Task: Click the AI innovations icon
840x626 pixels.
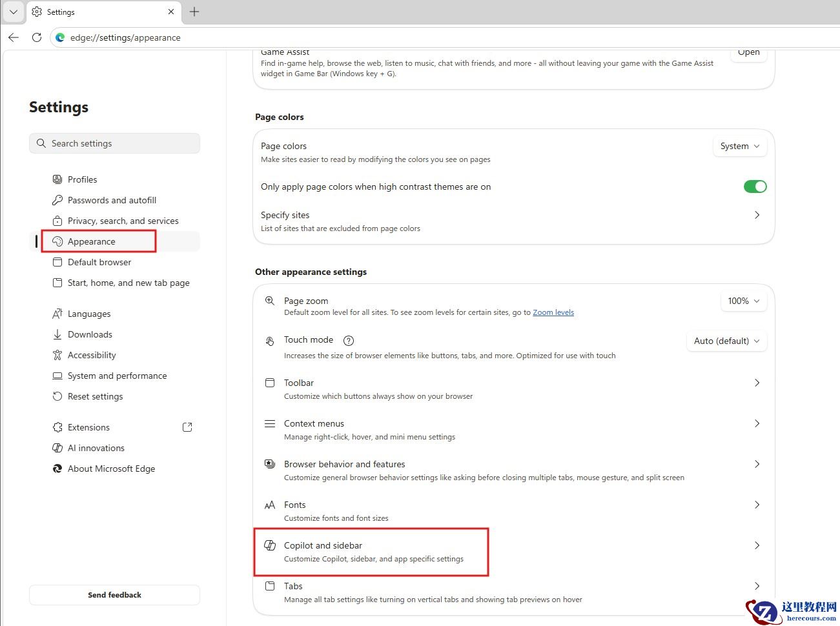Action: [57, 448]
